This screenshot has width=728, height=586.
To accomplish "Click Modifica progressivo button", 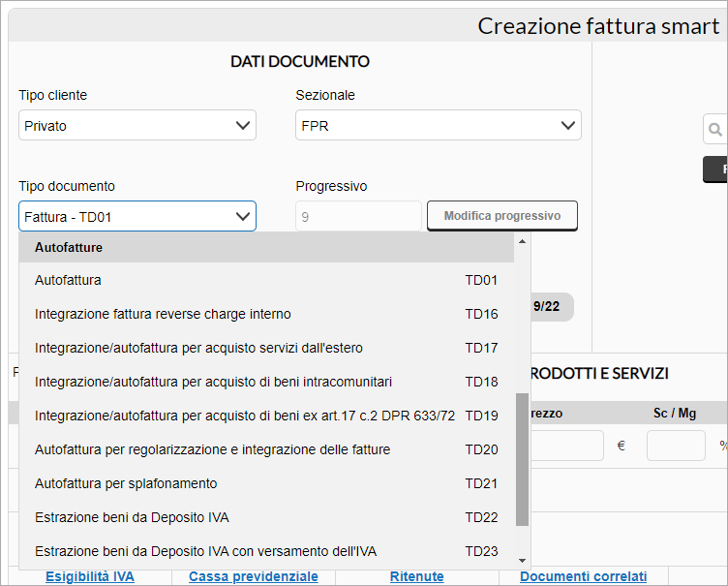I will pyautogui.click(x=502, y=216).
